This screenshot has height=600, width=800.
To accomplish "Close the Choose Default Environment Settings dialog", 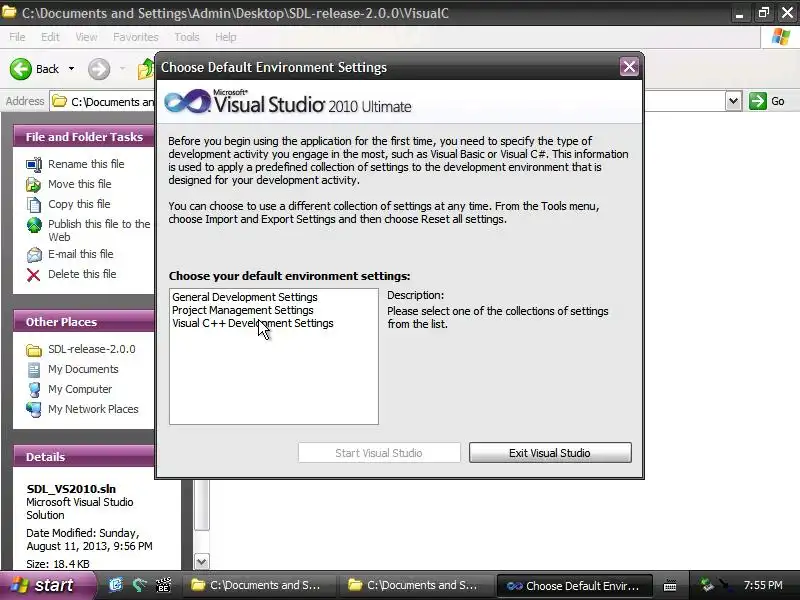I will (x=629, y=67).
